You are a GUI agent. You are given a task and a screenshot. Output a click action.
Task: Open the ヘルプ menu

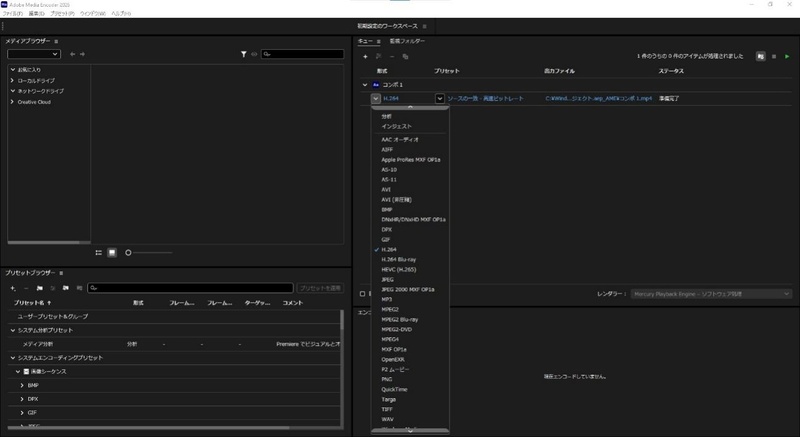tap(121, 14)
